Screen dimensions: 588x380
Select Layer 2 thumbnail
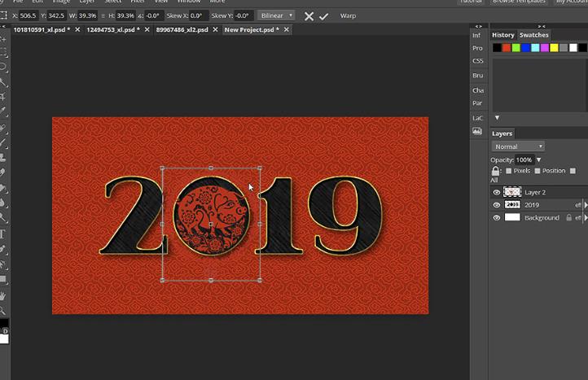(512, 192)
